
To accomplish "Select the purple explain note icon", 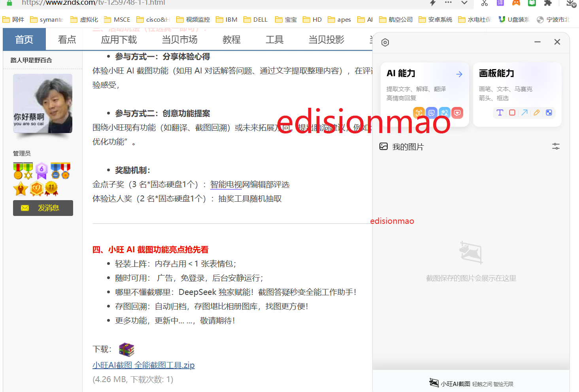I will pyautogui.click(x=432, y=113).
